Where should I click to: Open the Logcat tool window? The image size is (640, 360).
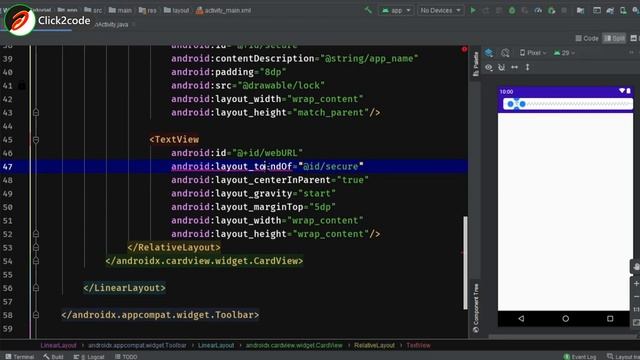[x=89, y=356]
